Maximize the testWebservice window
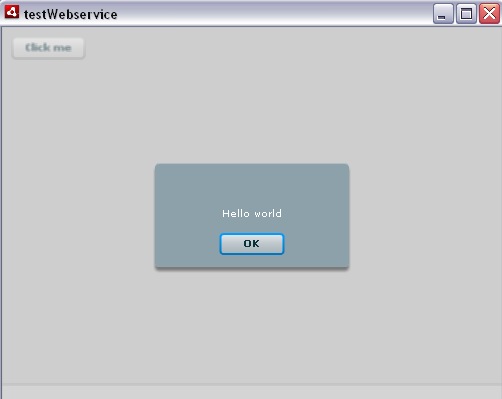The image size is (502, 399). [466, 14]
